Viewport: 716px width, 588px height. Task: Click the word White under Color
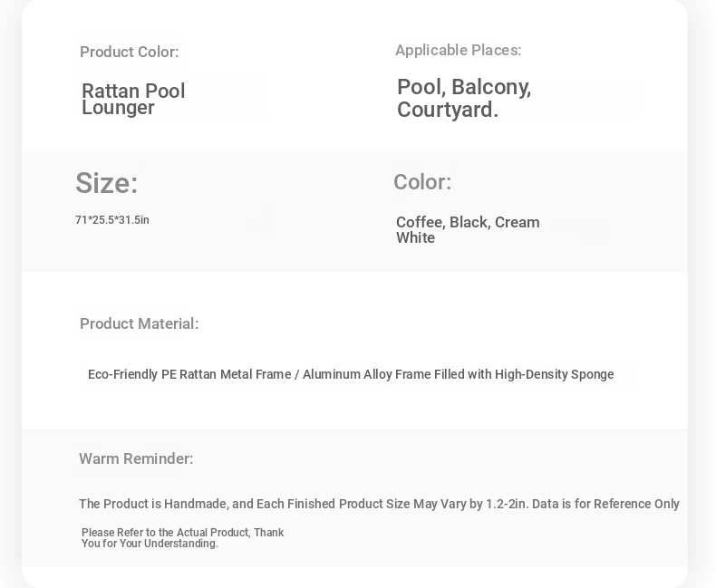pyautogui.click(x=415, y=238)
